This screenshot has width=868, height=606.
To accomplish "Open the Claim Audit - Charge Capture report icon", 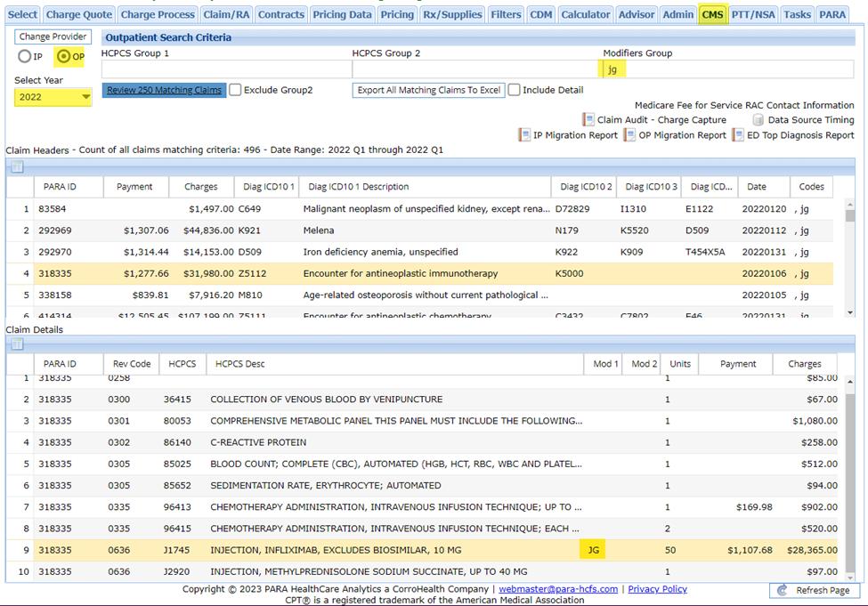I will pyautogui.click(x=588, y=120).
